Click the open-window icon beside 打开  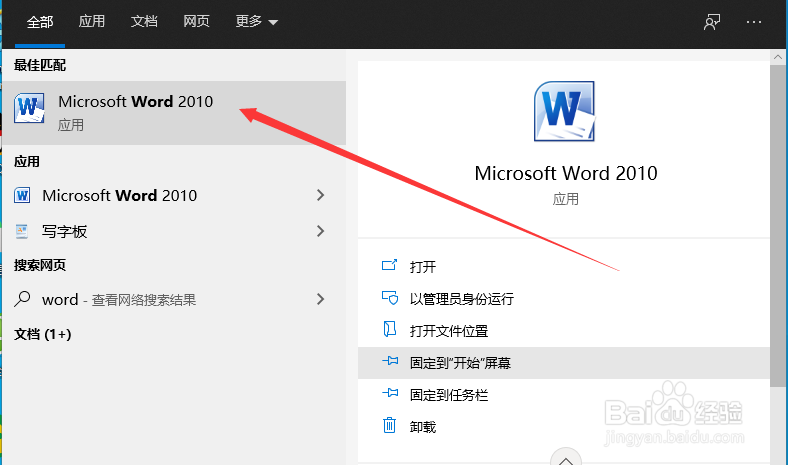[x=389, y=265]
